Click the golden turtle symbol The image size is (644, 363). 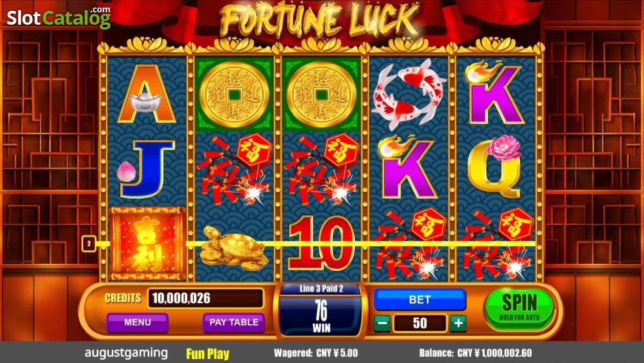pos(233,248)
